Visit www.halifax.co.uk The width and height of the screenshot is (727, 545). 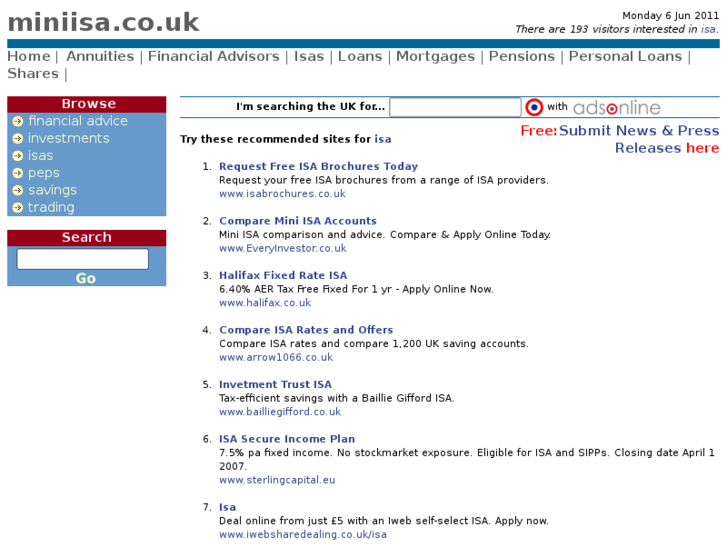pos(265,303)
